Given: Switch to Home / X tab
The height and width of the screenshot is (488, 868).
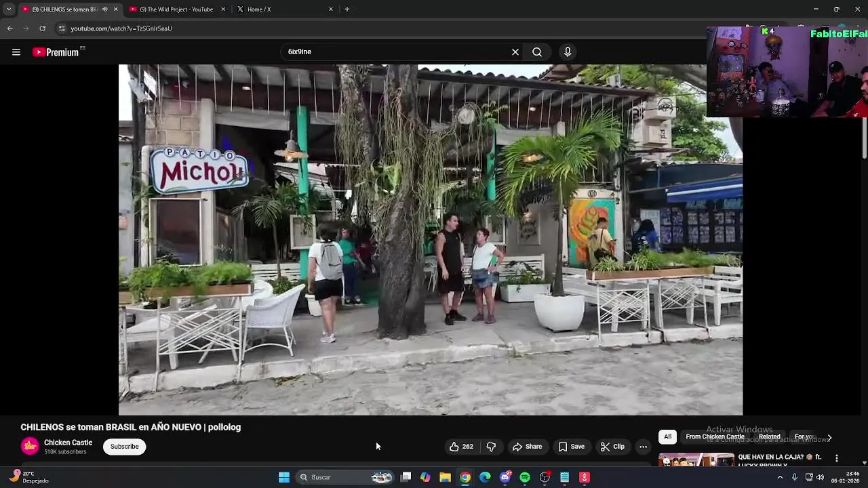Looking at the screenshot, I should click(285, 9).
